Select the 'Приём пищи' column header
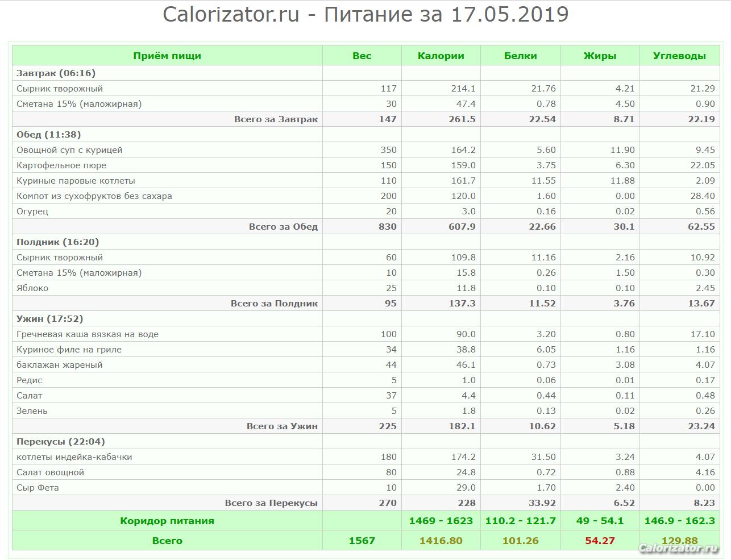This screenshot has height=560, width=731. point(167,56)
